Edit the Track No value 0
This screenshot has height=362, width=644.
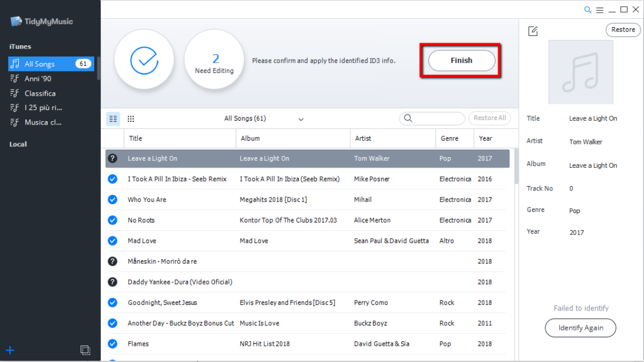pyautogui.click(x=571, y=189)
